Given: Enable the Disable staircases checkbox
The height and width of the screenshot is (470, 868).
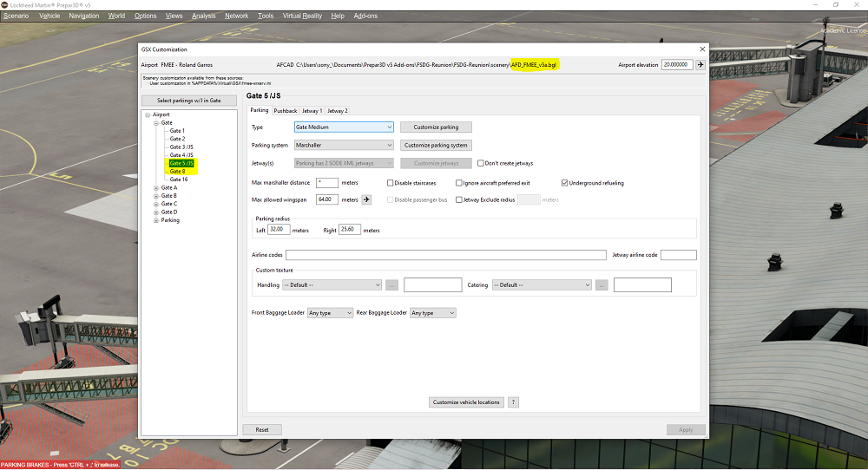Looking at the screenshot, I should pyautogui.click(x=391, y=183).
